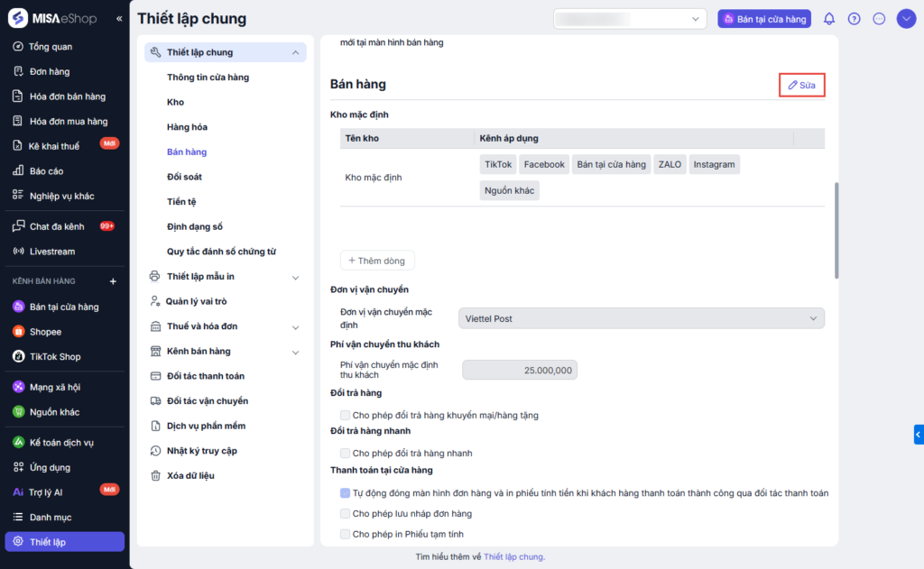Screen dimensions: 924x569
Task: Open the Shopee channel icon
Action: (18, 332)
